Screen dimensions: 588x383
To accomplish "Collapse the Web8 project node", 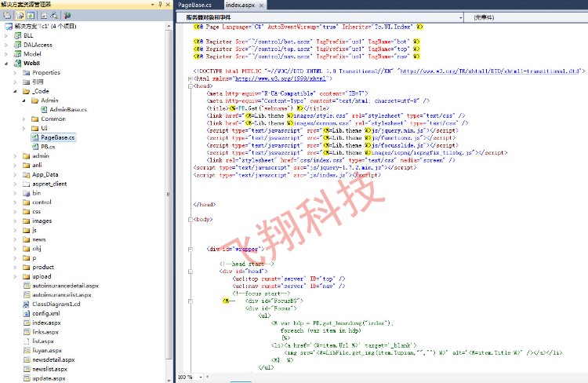I will [x=6, y=64].
